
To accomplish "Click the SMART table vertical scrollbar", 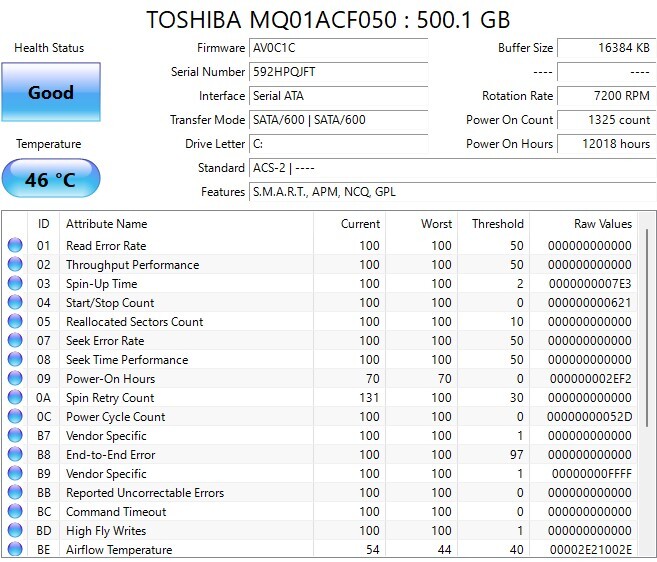I will tap(647, 327).
